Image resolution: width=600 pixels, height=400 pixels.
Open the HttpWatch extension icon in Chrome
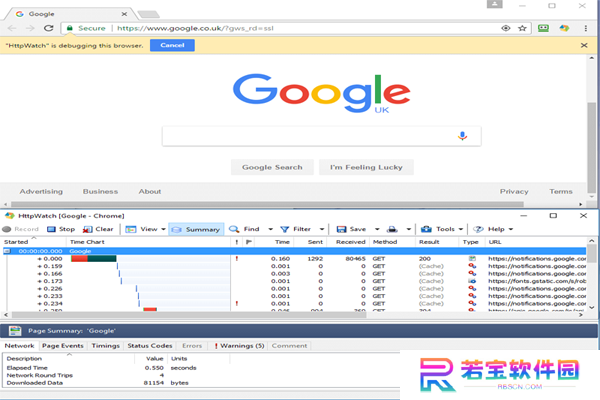(x=564, y=28)
